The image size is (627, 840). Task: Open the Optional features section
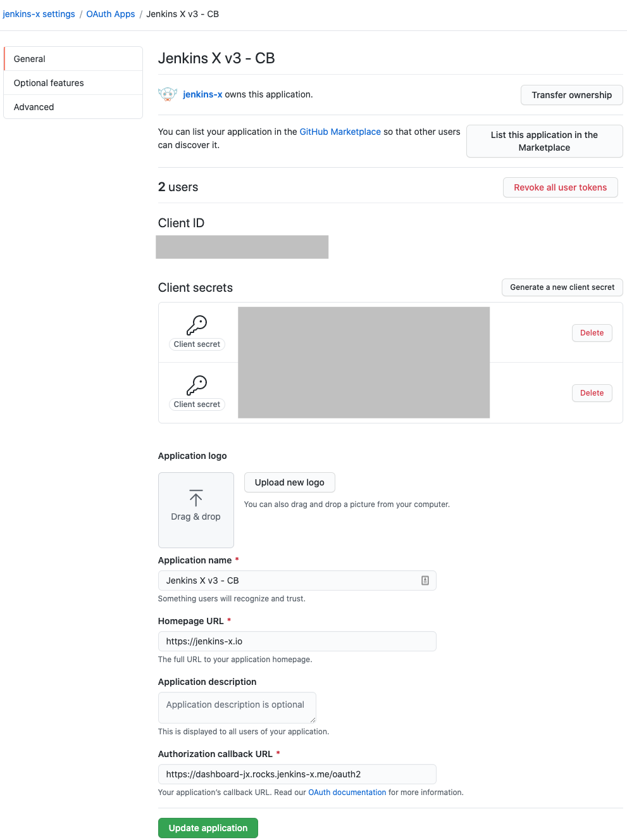coord(49,82)
